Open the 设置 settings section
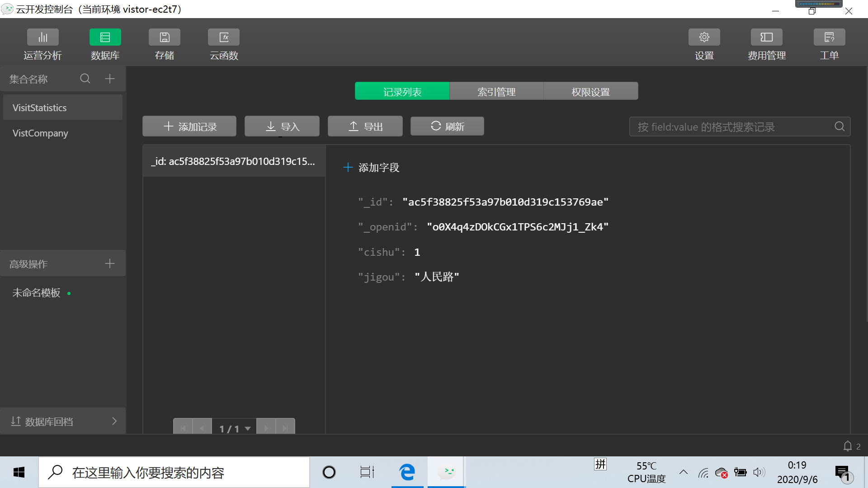This screenshot has height=488, width=868. pos(704,45)
